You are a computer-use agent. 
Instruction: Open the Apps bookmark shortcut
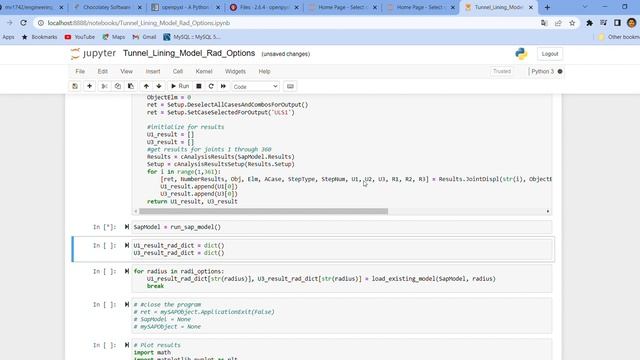coord(8,37)
